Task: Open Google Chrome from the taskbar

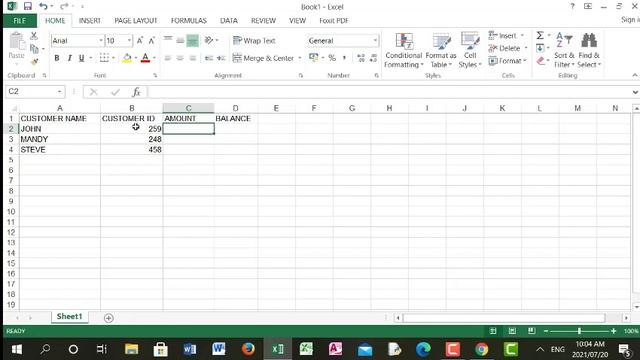Action: pyautogui.click(x=481, y=349)
